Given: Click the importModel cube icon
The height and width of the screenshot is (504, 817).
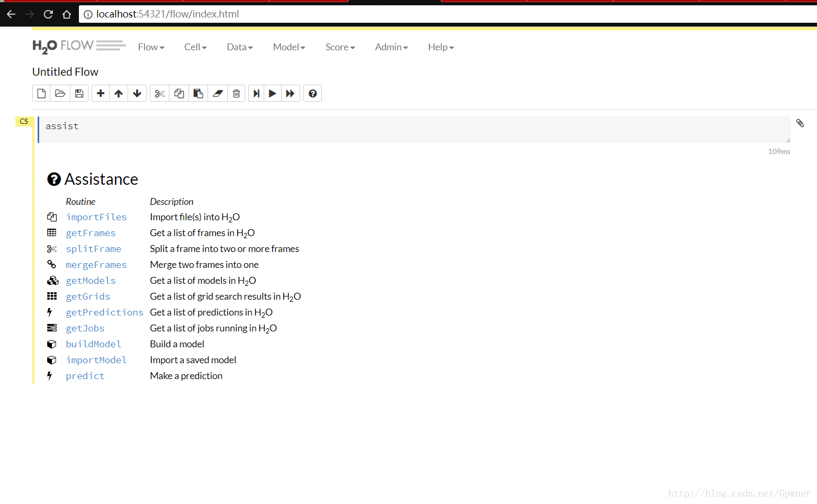Looking at the screenshot, I should [x=52, y=360].
